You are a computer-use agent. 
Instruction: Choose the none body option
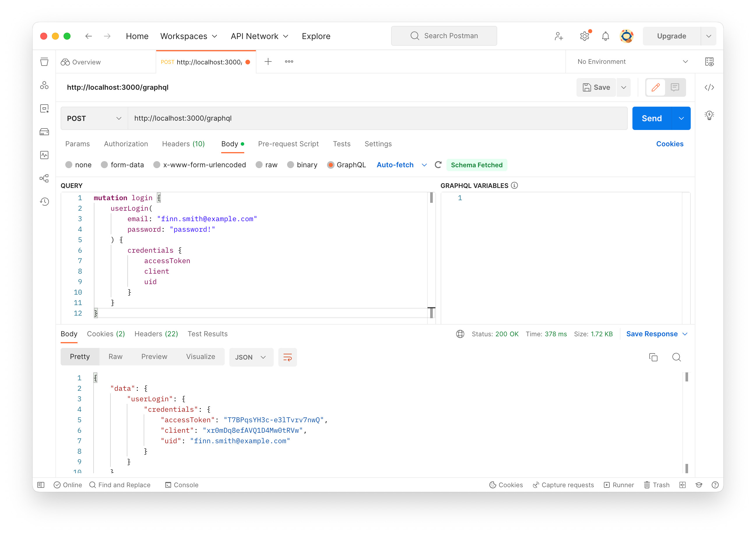pyautogui.click(x=69, y=165)
